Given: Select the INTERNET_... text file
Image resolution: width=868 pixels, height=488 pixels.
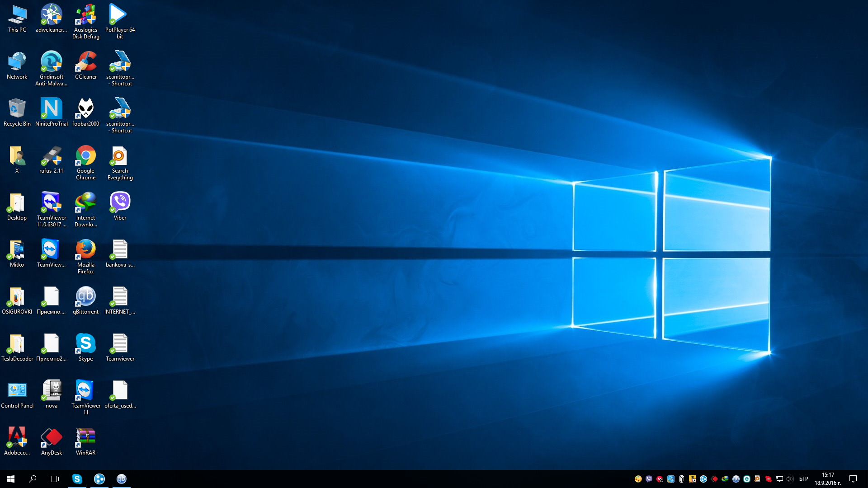Looking at the screenshot, I should pyautogui.click(x=120, y=301).
